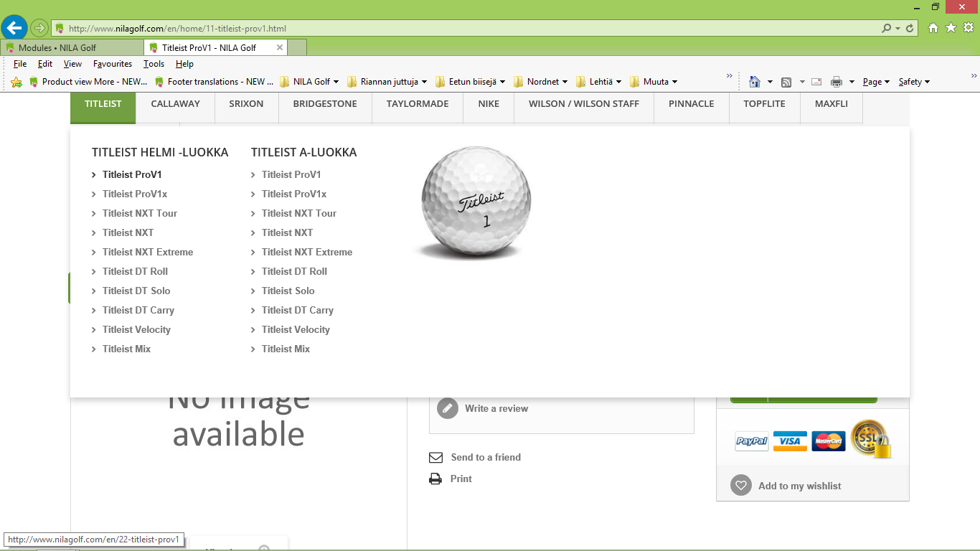Open the Page dropdown in the command bar
Screen dimensions: 980x551
876,82
